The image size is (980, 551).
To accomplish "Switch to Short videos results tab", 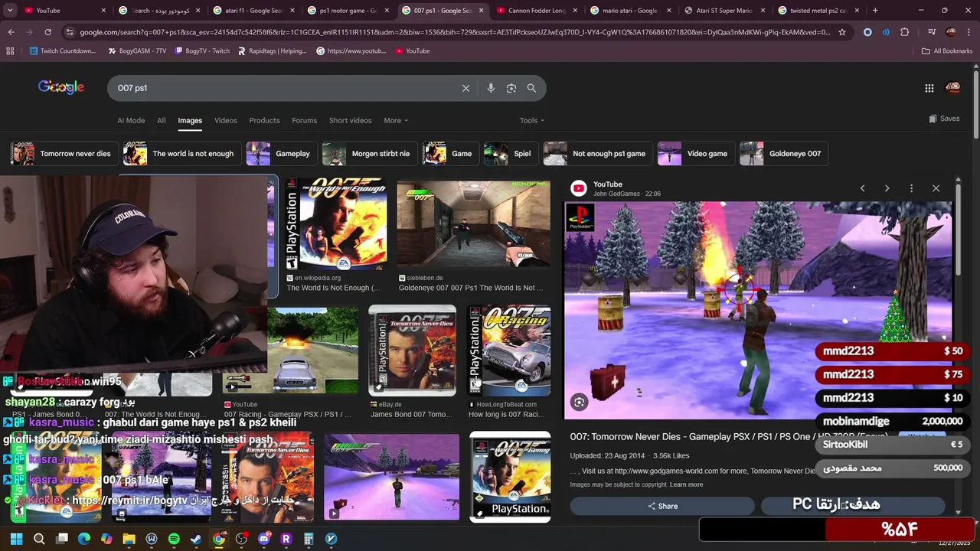I will (350, 120).
